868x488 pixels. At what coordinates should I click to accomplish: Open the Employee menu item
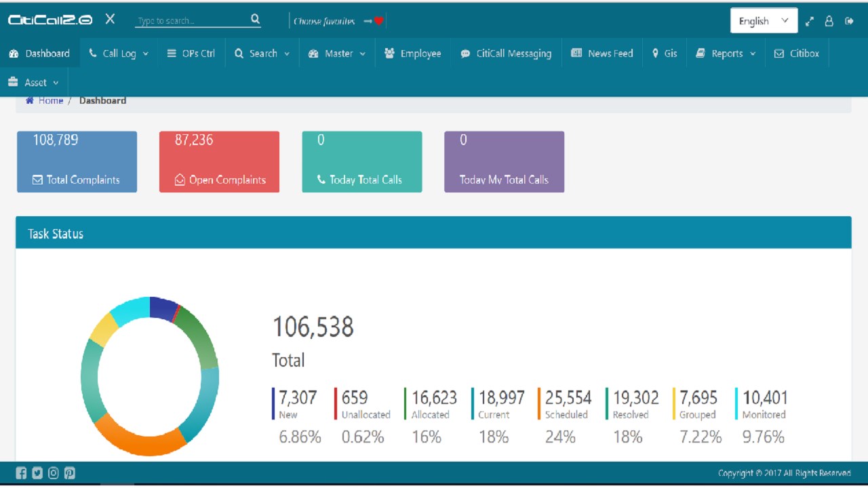413,54
